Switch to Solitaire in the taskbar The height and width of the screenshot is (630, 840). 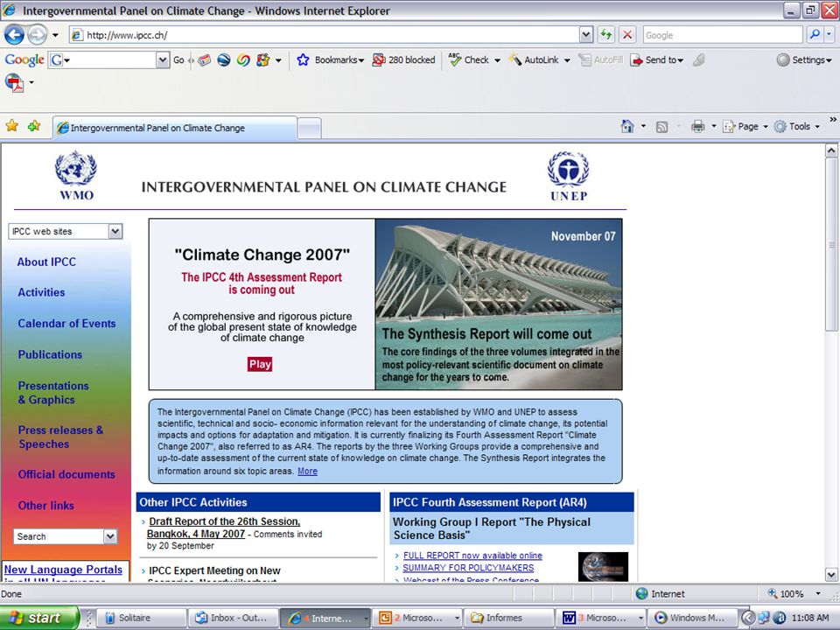[x=142, y=619]
